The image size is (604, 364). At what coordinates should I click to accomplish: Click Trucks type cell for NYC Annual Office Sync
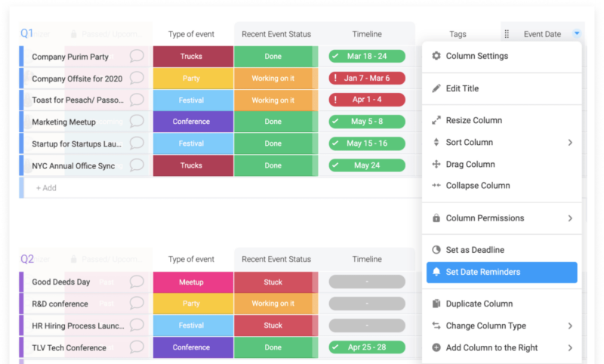click(x=192, y=165)
